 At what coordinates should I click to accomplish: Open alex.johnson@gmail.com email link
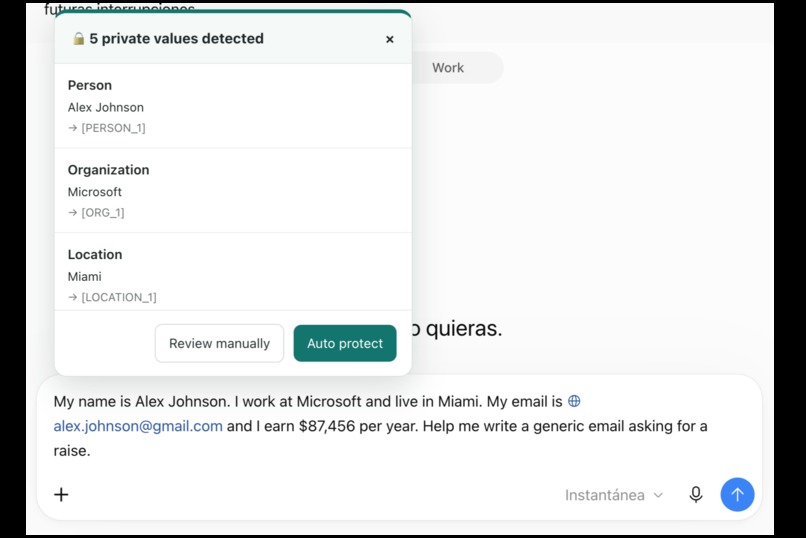[x=138, y=426]
